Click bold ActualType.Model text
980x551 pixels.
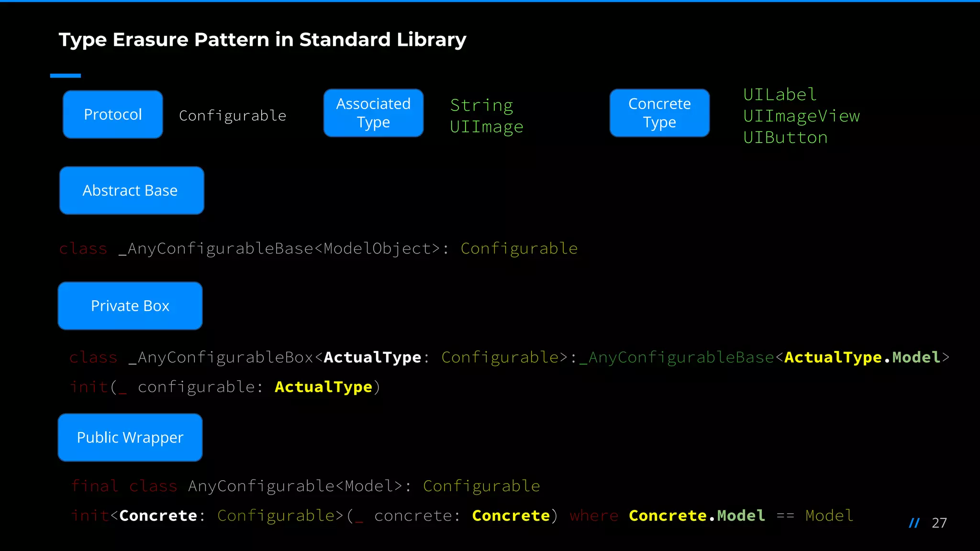[x=862, y=357]
